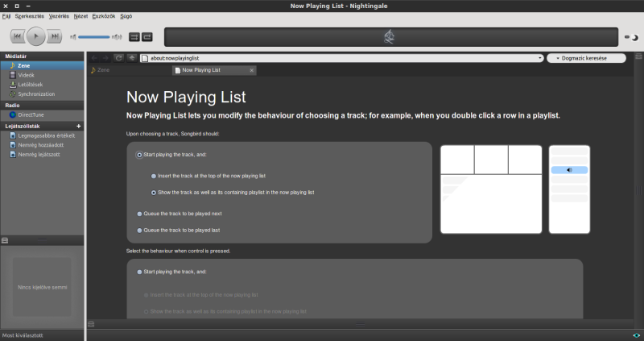Click the large layout preview image
This screenshot has height=341, width=644.
pyautogui.click(x=491, y=189)
